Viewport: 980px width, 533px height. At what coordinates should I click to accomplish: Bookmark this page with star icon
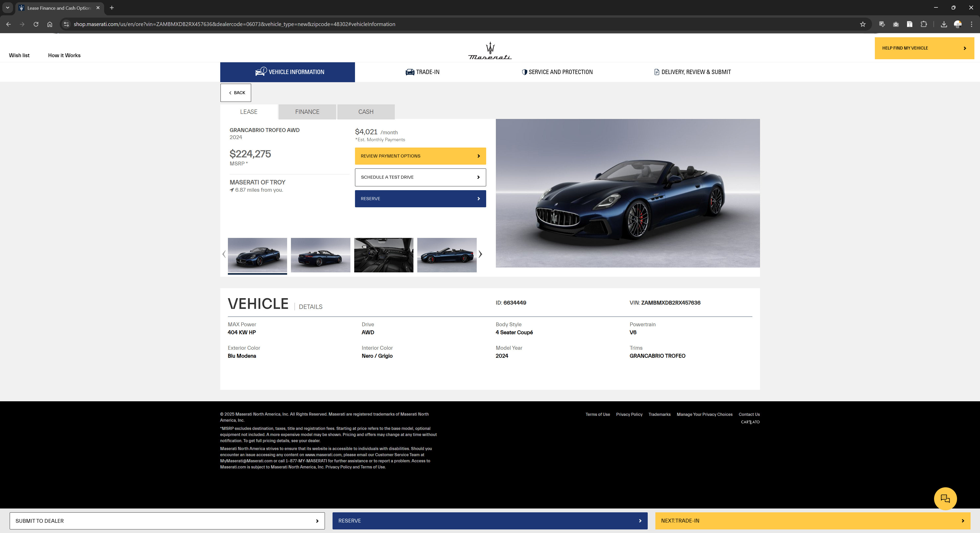tap(863, 24)
